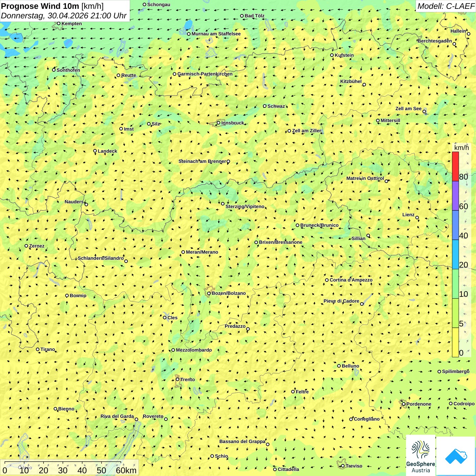
Task: Click the 'Brixen/Bressanone' label
Action: click(x=280, y=242)
